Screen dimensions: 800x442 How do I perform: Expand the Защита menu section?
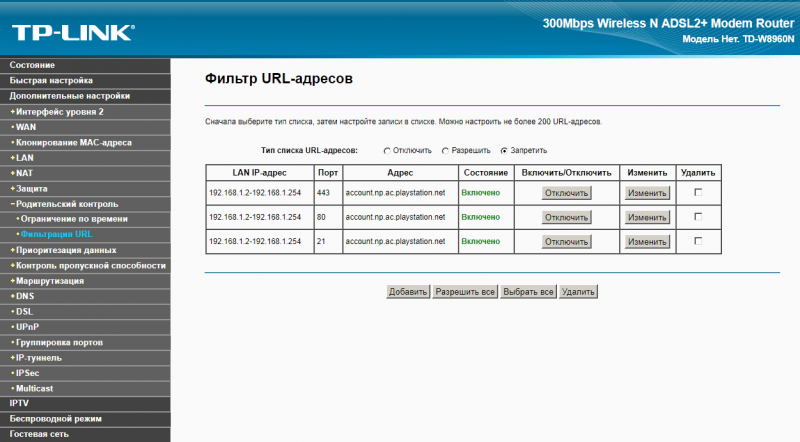pos(31,188)
